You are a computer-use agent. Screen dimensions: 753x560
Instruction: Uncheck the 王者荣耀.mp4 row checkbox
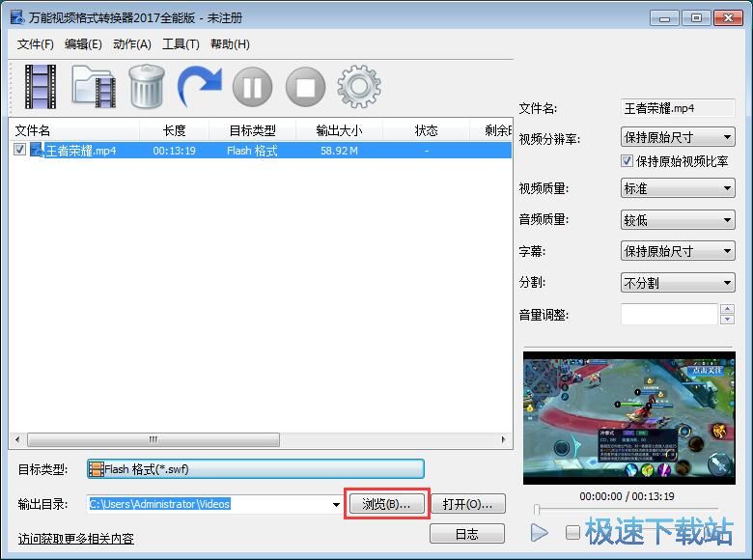click(x=19, y=150)
